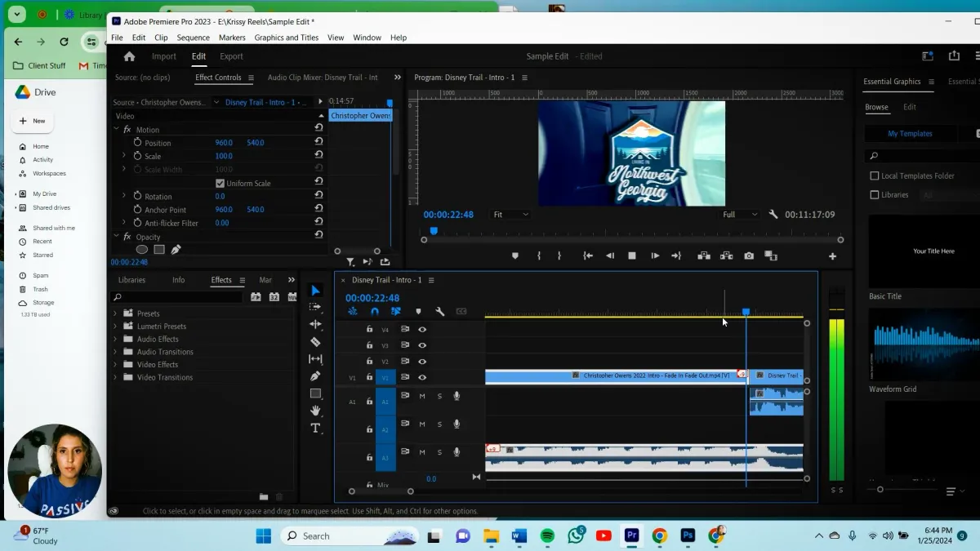Open the Fit zoom level dropdown

[510, 215]
